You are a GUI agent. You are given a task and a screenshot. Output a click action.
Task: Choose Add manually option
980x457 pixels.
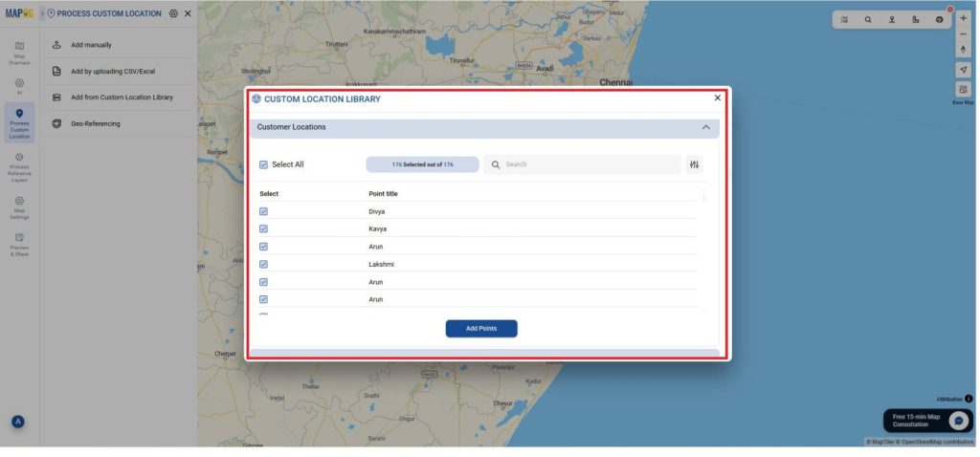[119, 45]
